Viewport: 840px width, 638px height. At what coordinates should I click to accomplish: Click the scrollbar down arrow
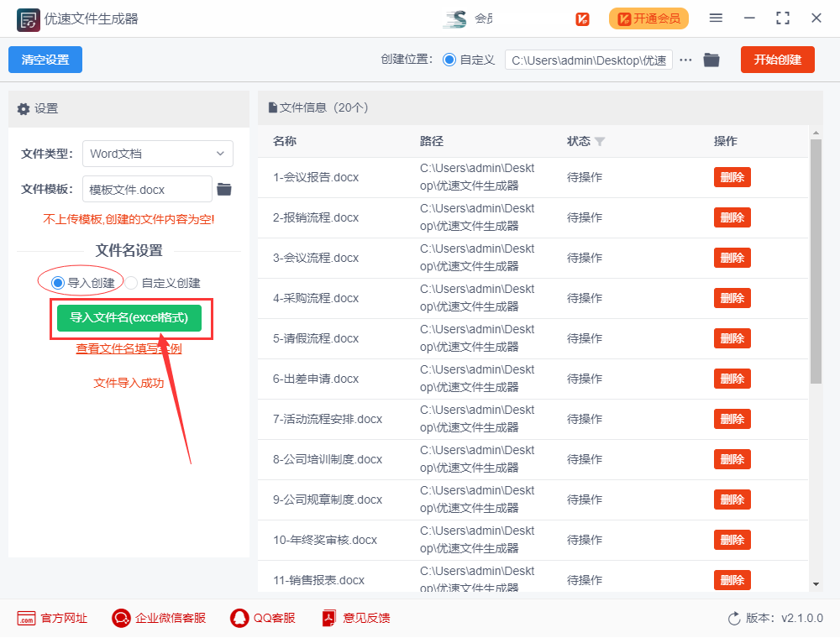[816, 584]
